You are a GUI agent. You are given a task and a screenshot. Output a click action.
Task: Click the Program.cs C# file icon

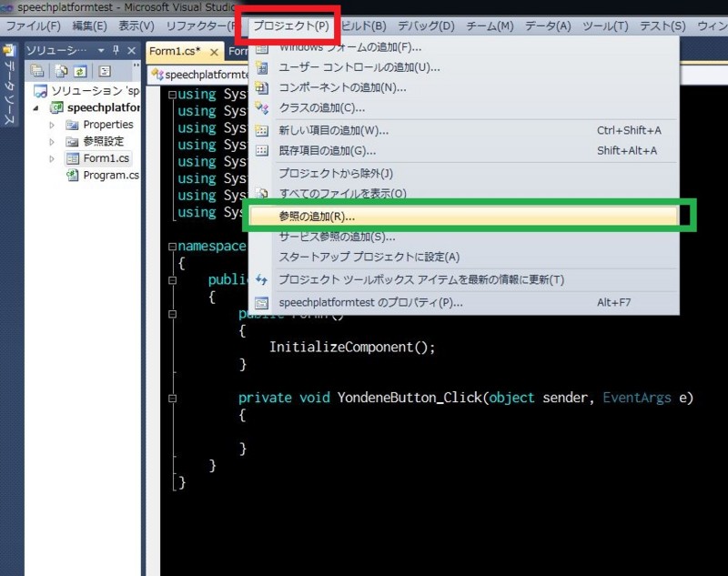tap(72, 176)
